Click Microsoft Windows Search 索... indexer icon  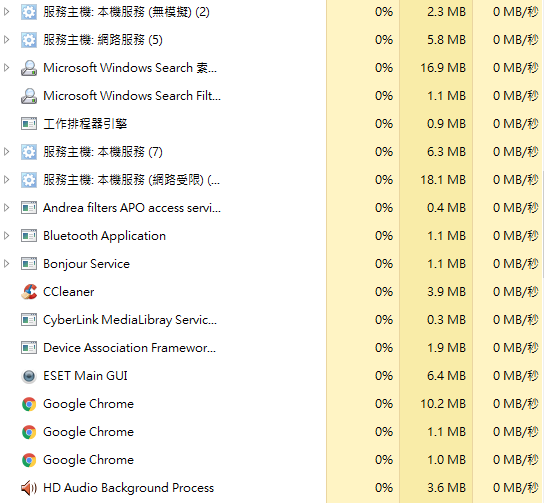pyautogui.click(x=29, y=68)
